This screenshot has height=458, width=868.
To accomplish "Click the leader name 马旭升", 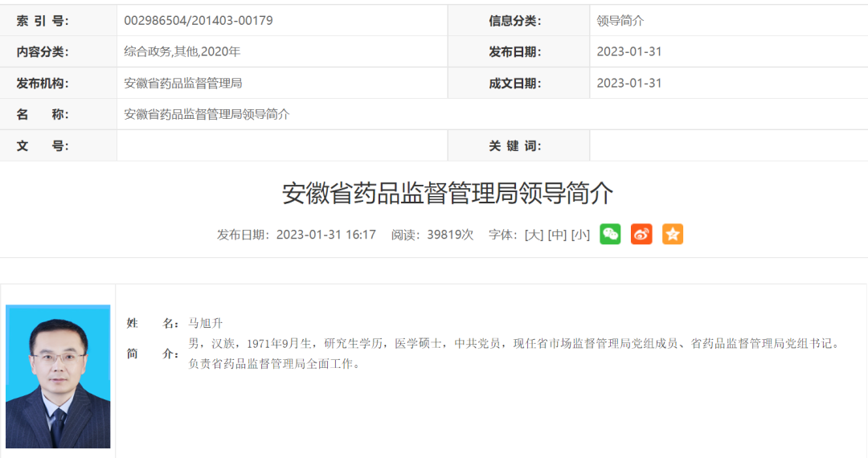I will point(206,323).
